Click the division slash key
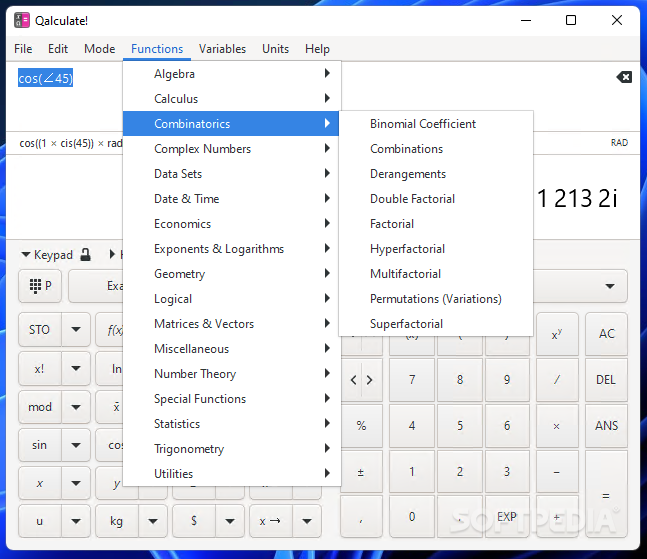 click(x=557, y=380)
